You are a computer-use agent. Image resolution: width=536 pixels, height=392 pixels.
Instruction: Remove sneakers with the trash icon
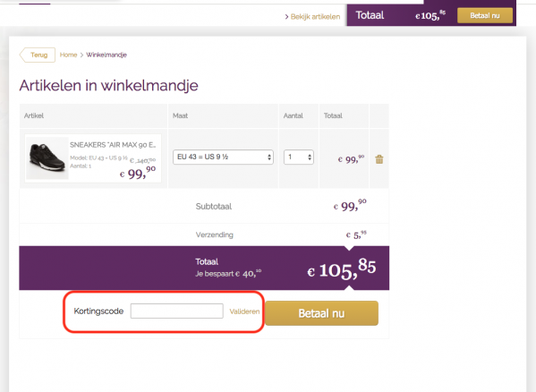click(x=379, y=159)
